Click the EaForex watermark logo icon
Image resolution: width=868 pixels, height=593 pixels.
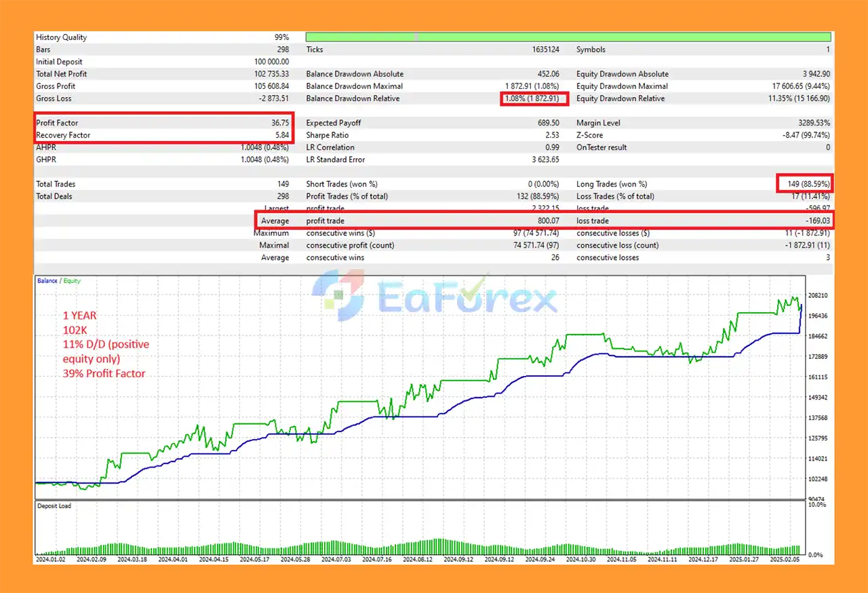[x=338, y=296]
